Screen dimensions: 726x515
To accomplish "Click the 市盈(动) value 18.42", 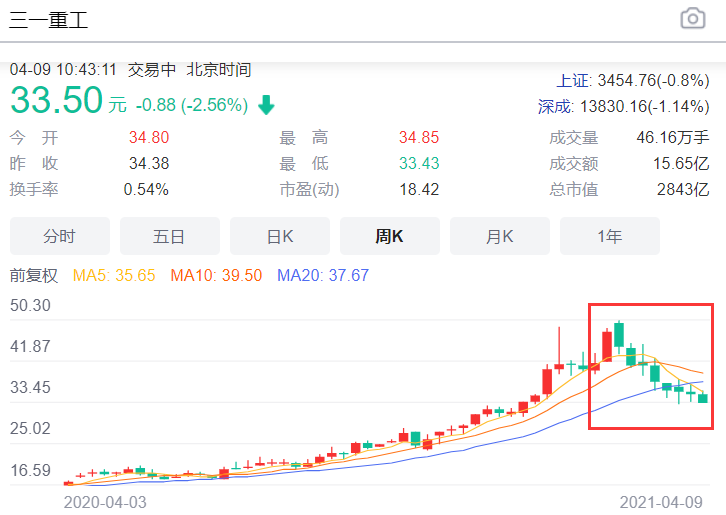I will (x=419, y=189).
